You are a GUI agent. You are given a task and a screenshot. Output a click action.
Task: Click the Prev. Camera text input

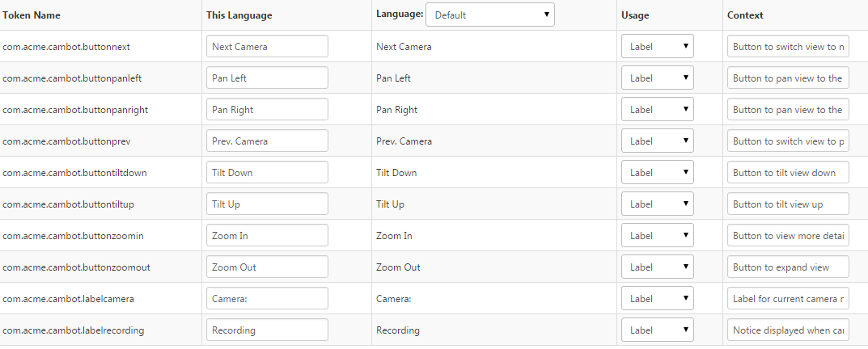click(x=267, y=141)
